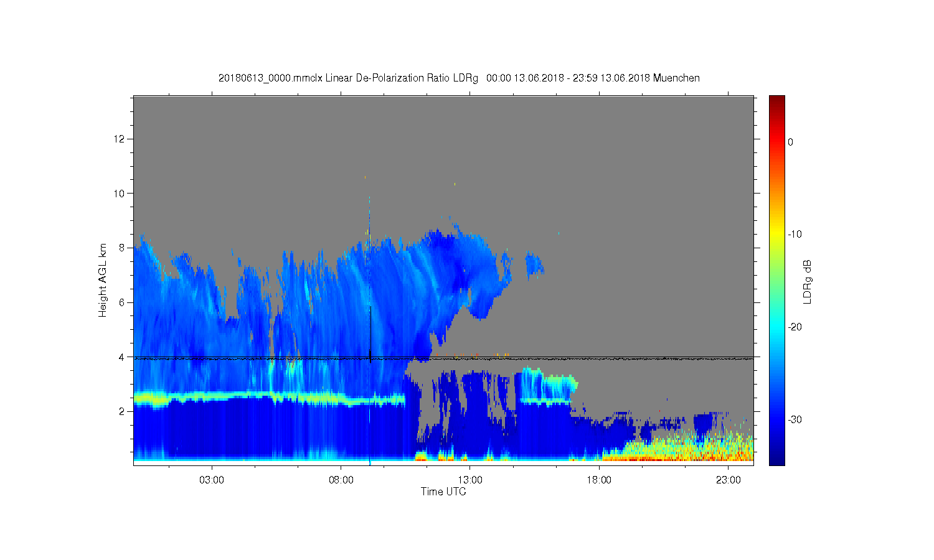The height and width of the screenshot is (560, 934).
Task: Click the colorbar label -30
Action: click(795, 420)
